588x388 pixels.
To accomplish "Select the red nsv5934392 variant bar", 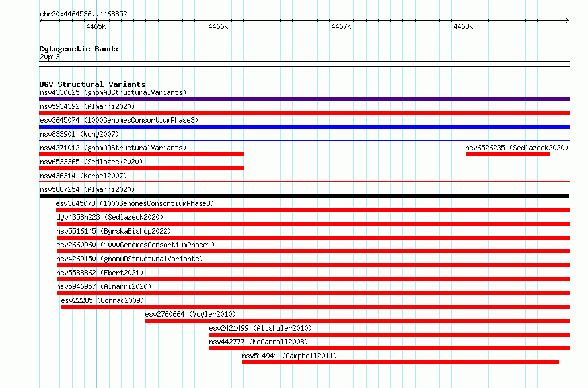I will pos(304,113).
